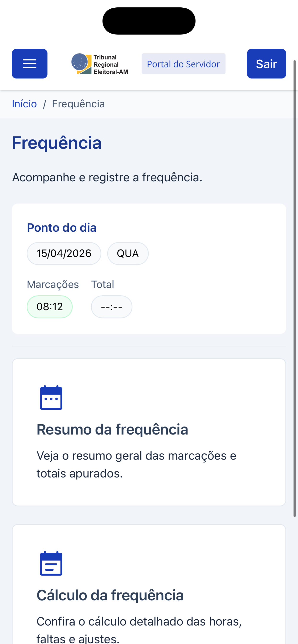
Task: Click the Resumo da frequência calendar icon
Action: click(x=51, y=398)
